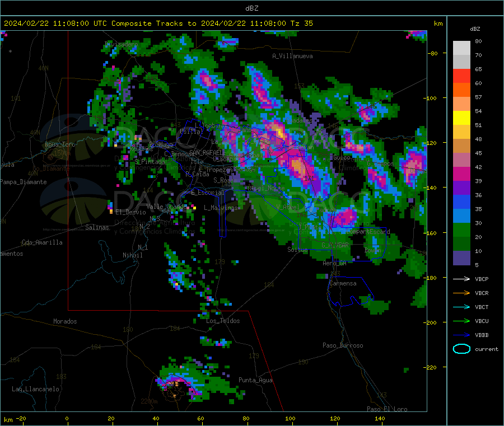Click the '-220' tick on right axis
The image size is (504, 426).
tap(431, 367)
